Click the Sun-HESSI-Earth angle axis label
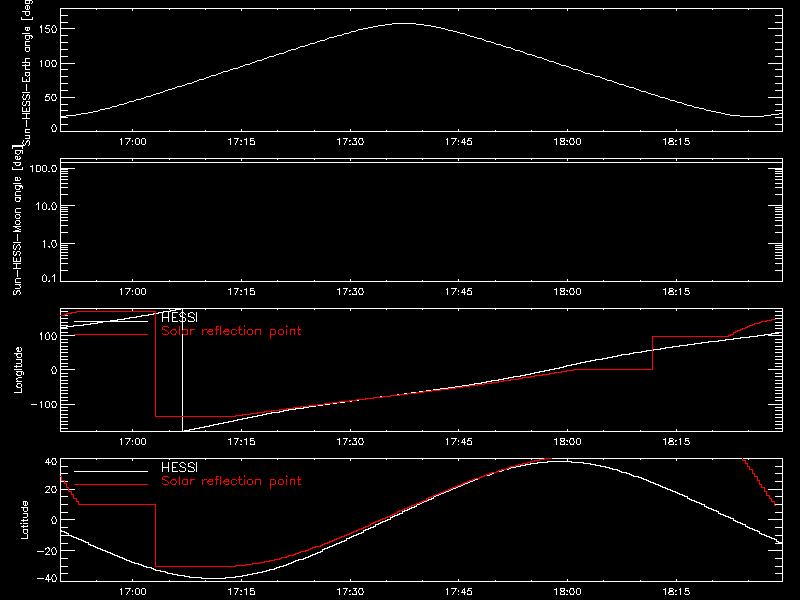This screenshot has height=600, width=800. 28,72
